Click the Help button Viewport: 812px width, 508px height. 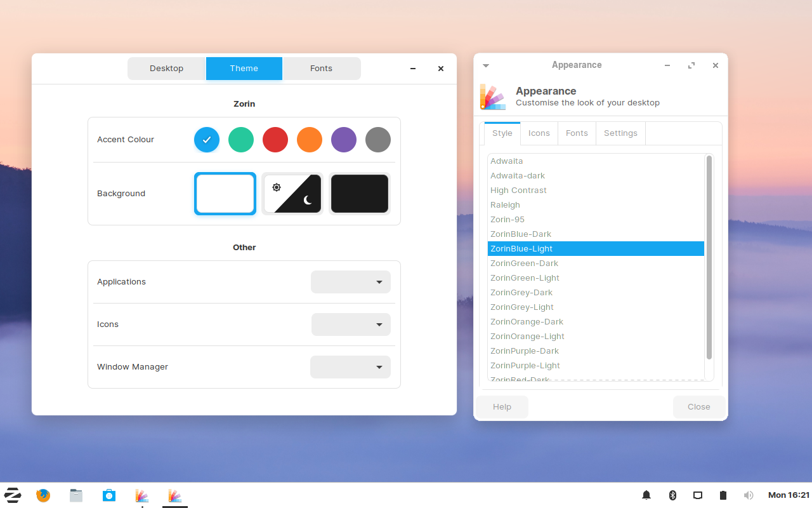[502, 407]
